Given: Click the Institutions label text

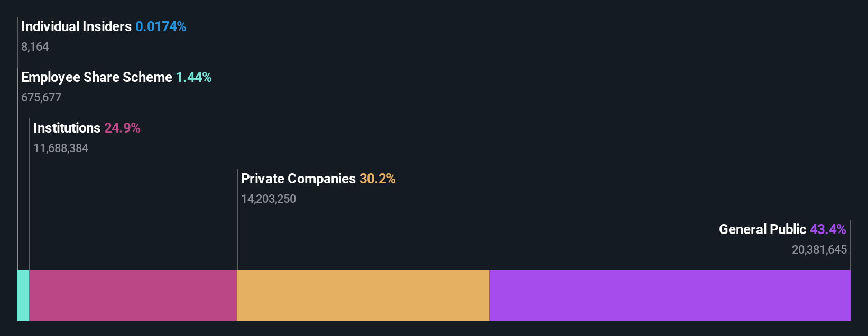Looking at the screenshot, I should pyautogui.click(x=67, y=128).
